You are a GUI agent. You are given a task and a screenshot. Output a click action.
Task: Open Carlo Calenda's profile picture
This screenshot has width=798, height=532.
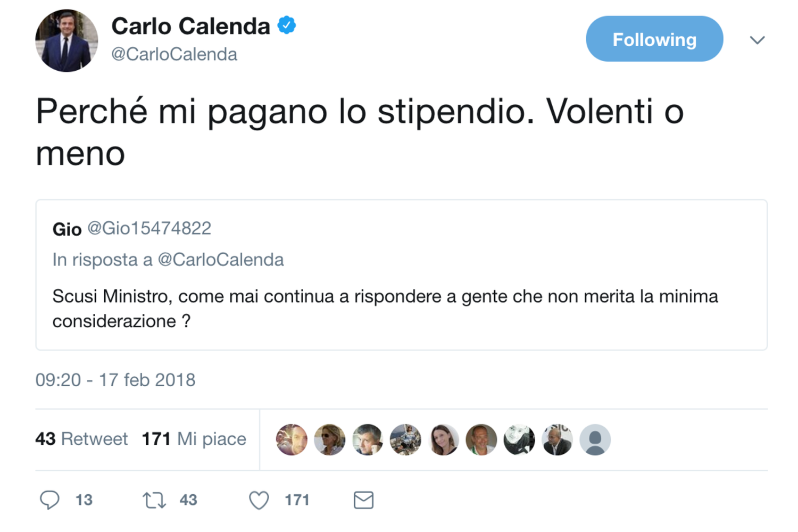pos(66,40)
